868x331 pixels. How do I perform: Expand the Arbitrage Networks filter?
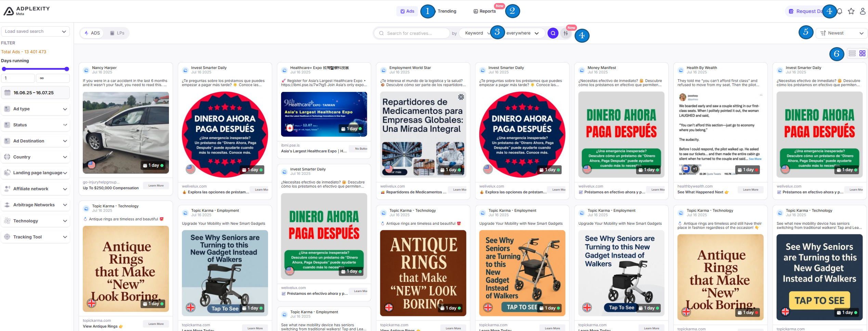pos(35,205)
